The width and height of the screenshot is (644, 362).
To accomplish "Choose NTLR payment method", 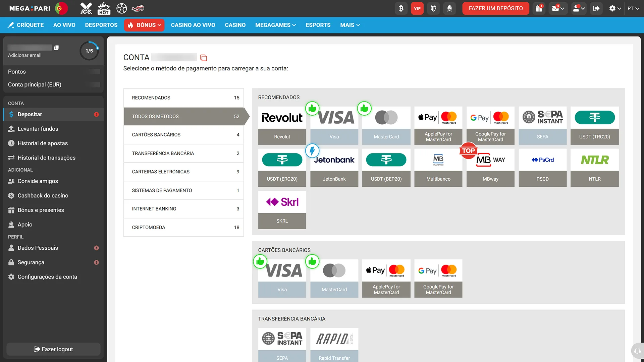I will point(595,168).
